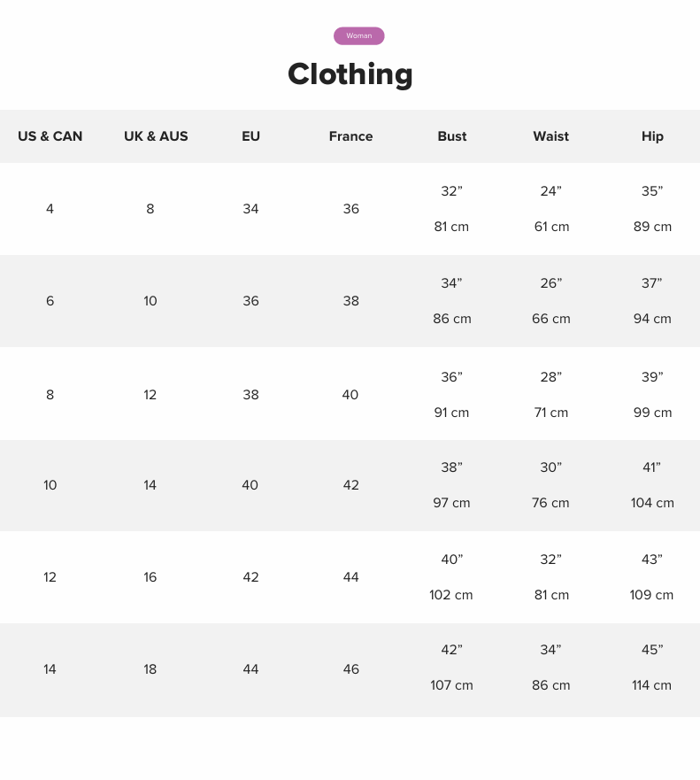The height and width of the screenshot is (780, 700).
Task: Select US size 14 cell
Action: coord(50,669)
